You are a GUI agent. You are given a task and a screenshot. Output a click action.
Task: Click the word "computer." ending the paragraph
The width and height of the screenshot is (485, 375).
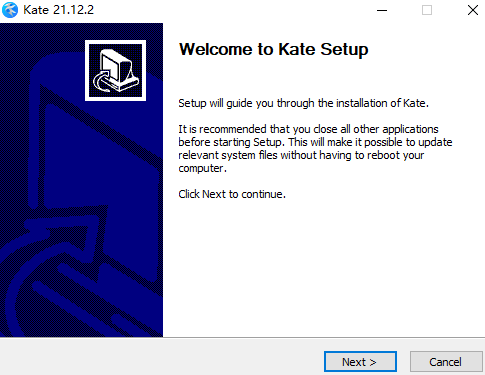(203, 168)
